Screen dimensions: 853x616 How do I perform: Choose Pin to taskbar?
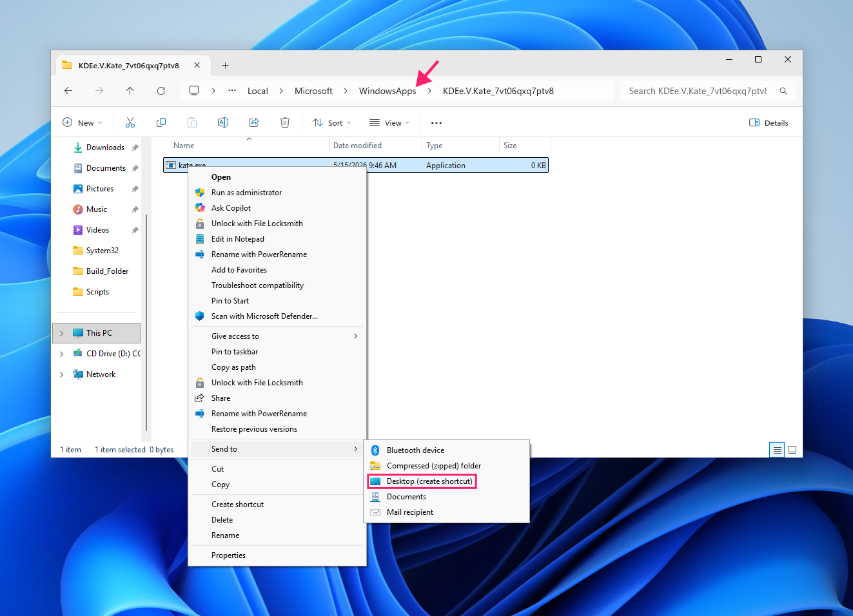click(277, 352)
